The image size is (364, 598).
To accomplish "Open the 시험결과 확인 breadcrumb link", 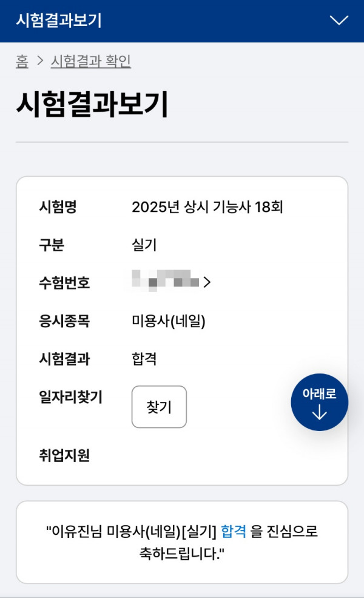I will 90,61.
